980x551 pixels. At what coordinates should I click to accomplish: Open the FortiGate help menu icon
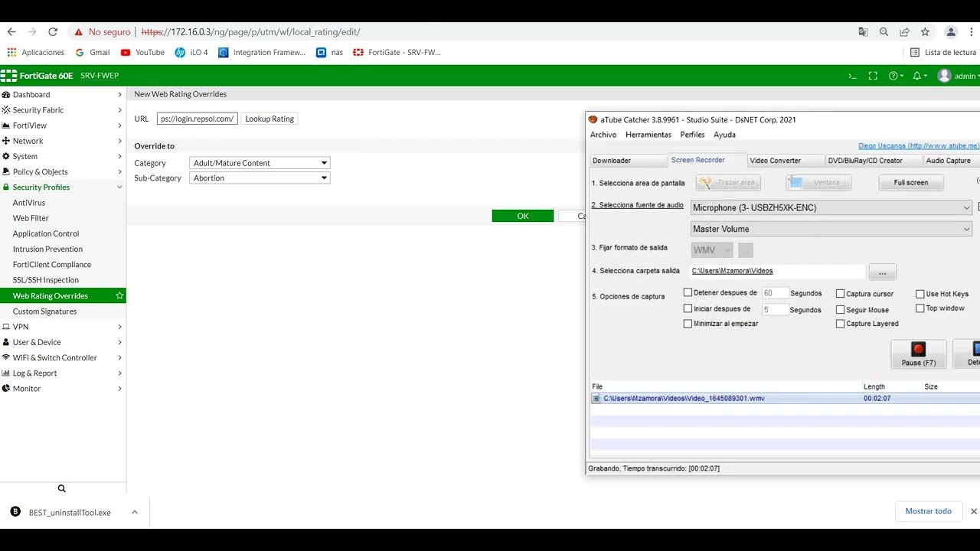coord(896,76)
